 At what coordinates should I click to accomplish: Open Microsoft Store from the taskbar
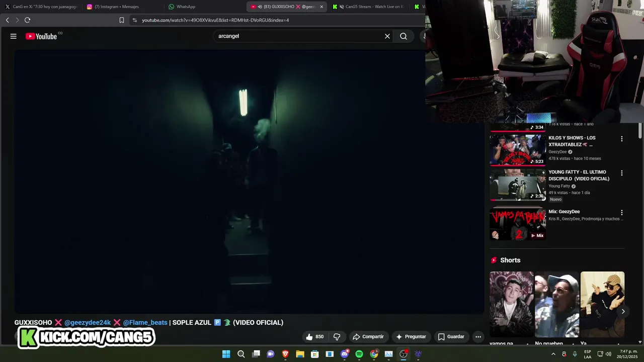pos(315,354)
